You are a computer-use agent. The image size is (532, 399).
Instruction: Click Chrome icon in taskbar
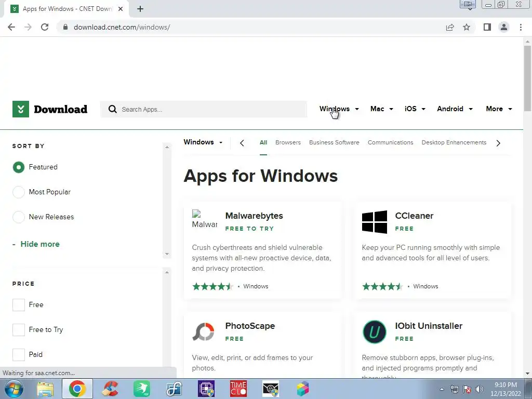coord(77,389)
